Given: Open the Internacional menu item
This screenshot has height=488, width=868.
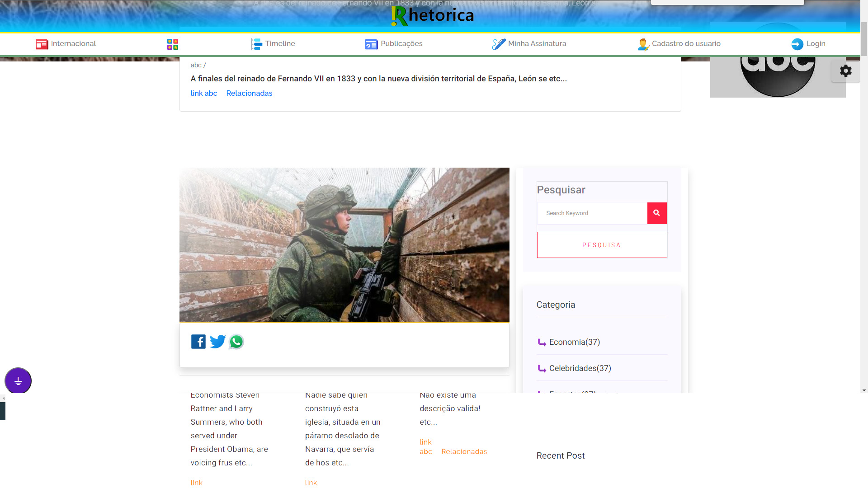Looking at the screenshot, I should coord(66,44).
